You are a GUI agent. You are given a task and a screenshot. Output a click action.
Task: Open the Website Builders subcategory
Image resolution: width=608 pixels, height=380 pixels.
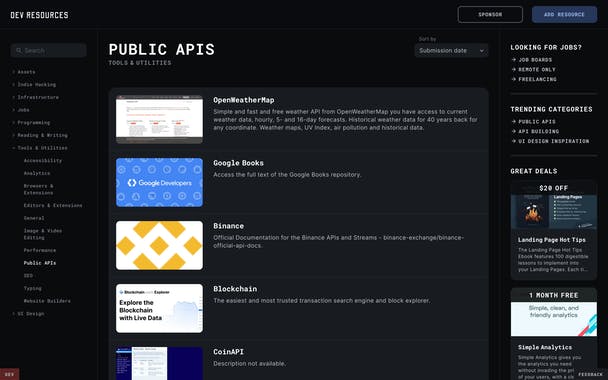pyautogui.click(x=47, y=301)
